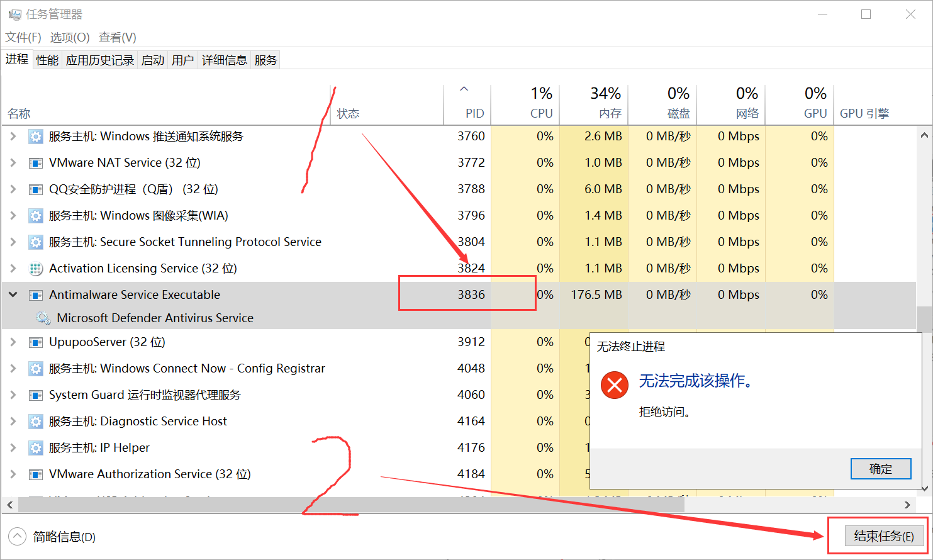This screenshot has width=933, height=560.
Task: Select the PID 4060 cell
Action: coord(471,395)
